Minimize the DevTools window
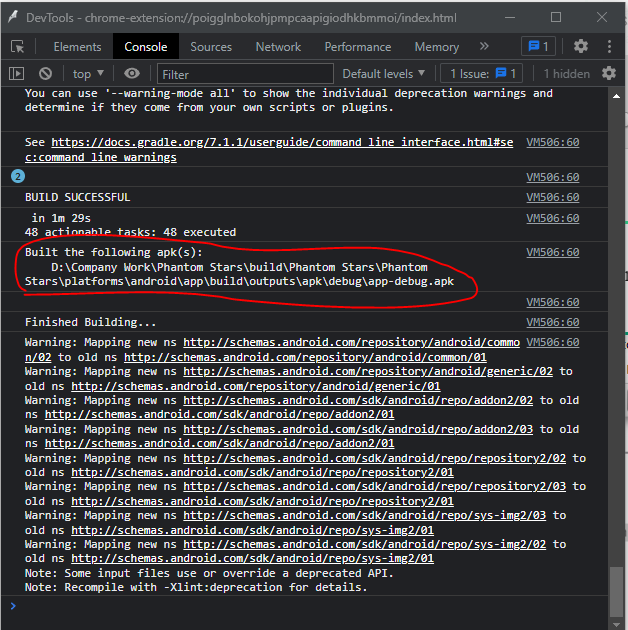The width and height of the screenshot is (628, 630). (510, 17)
